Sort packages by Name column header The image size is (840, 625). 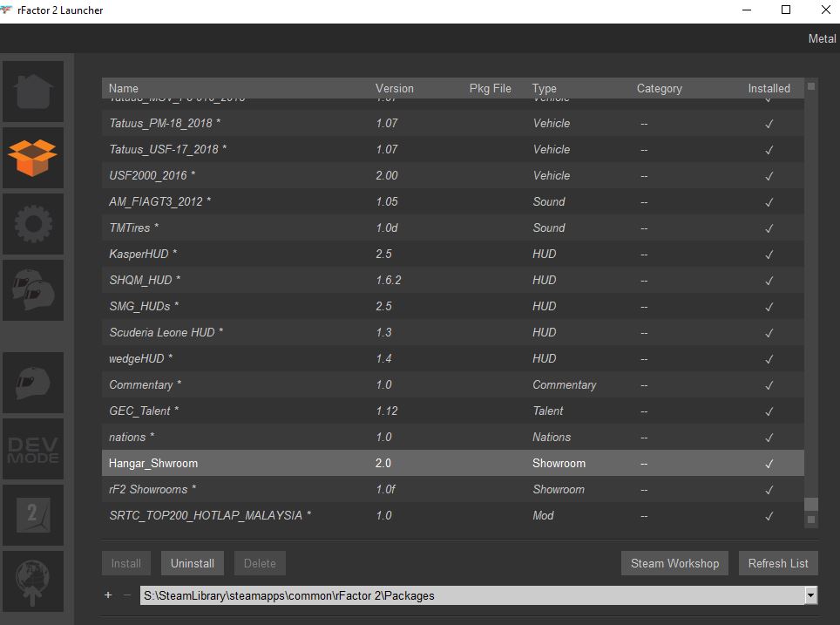click(x=124, y=88)
